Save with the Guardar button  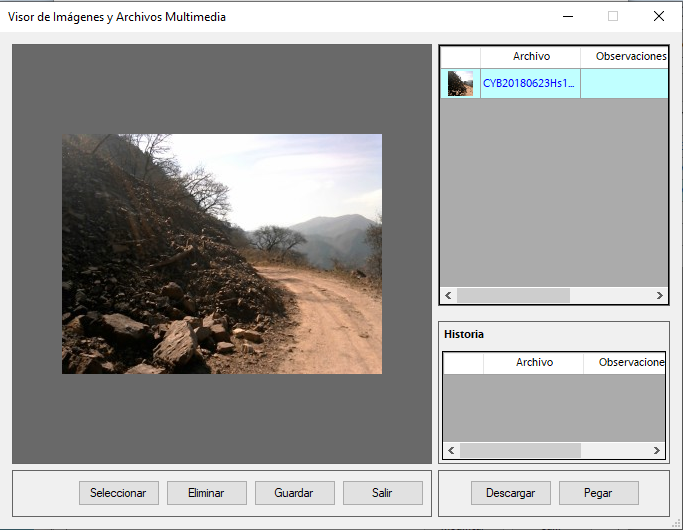[x=293, y=493]
